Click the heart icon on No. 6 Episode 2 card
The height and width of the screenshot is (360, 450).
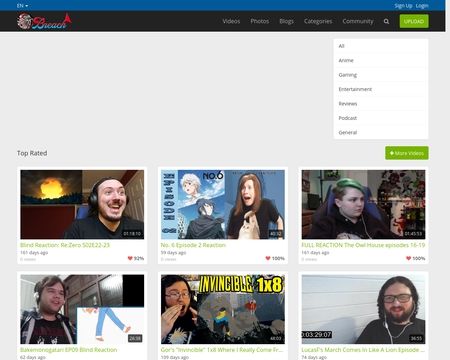268,258
